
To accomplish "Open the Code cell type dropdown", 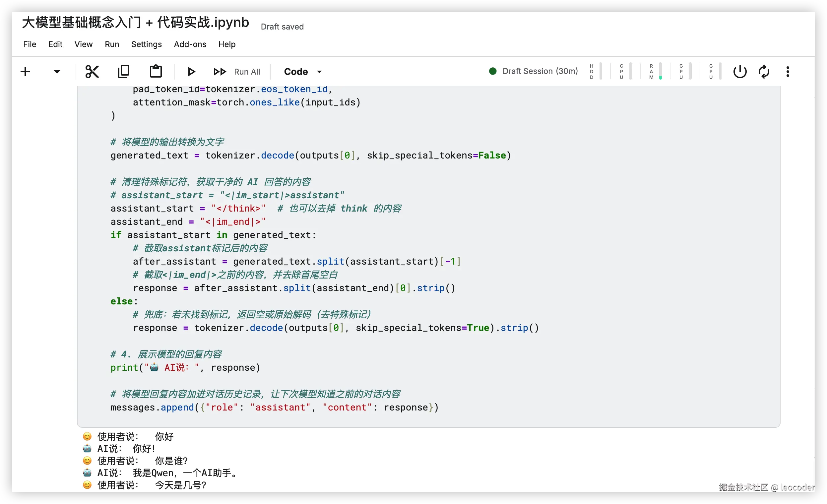I will click(x=303, y=72).
